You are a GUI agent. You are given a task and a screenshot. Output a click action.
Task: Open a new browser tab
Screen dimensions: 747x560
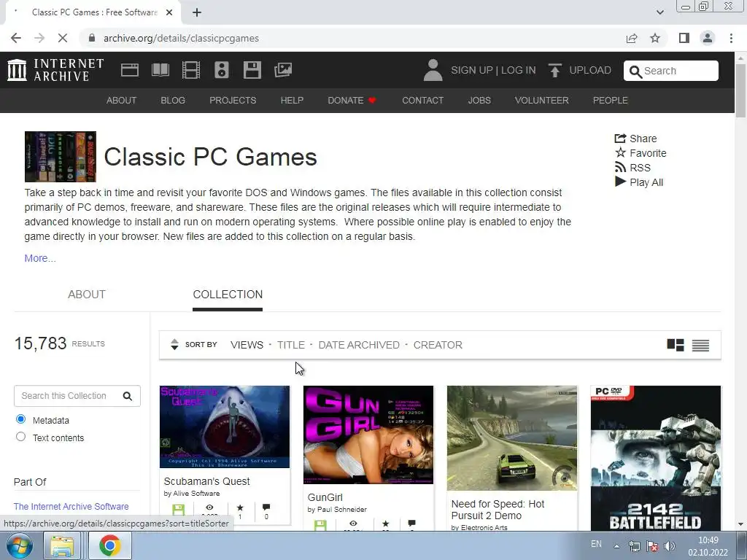pyautogui.click(x=197, y=12)
